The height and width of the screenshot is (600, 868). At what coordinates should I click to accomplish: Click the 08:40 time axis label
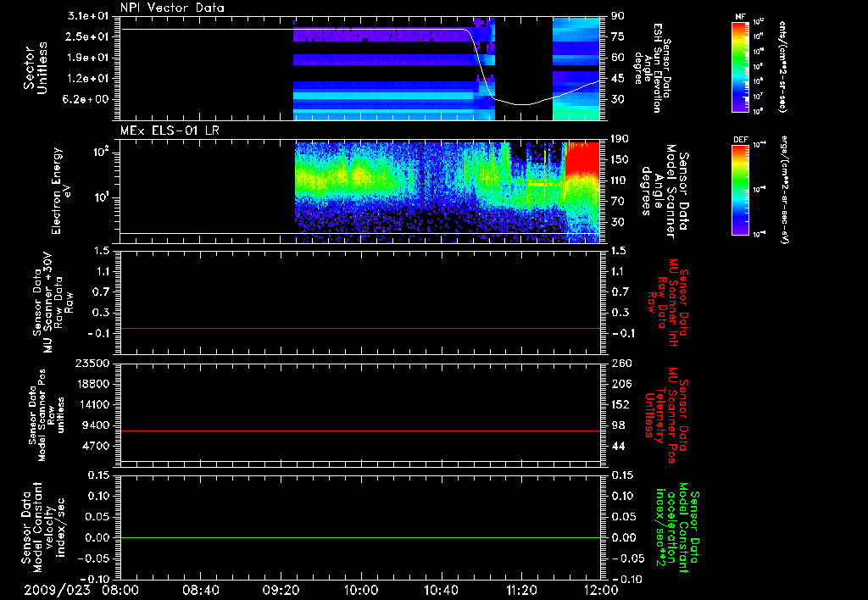(x=200, y=590)
